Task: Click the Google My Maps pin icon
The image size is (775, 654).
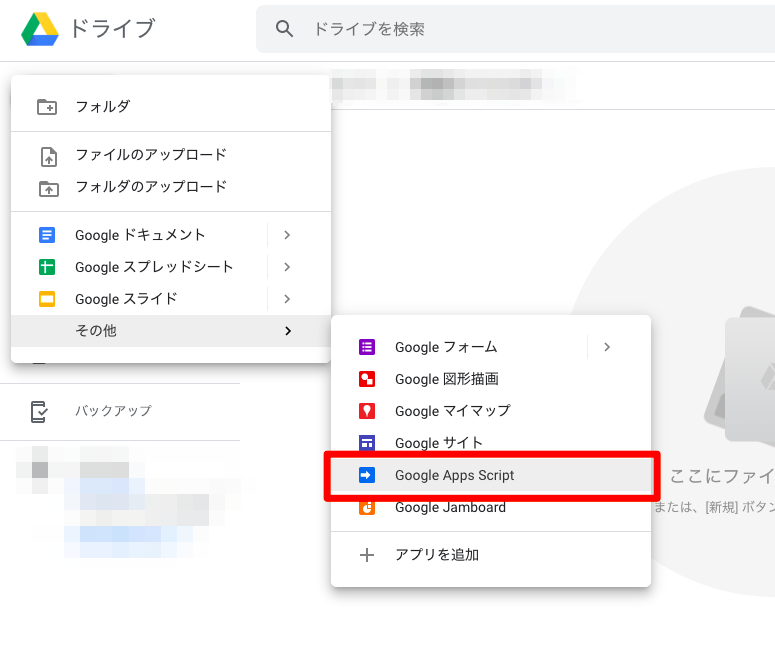Action: pyautogui.click(x=367, y=411)
